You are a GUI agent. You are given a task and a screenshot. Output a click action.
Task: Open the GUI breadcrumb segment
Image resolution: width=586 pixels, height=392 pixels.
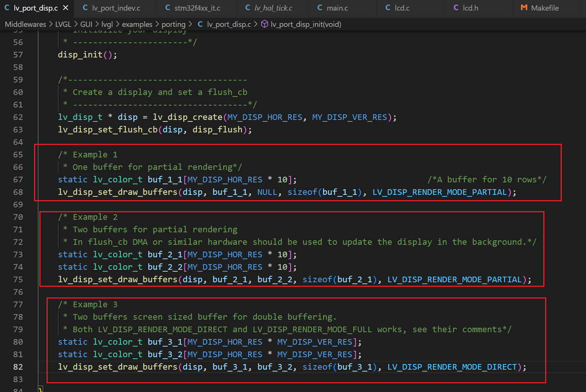click(86, 24)
